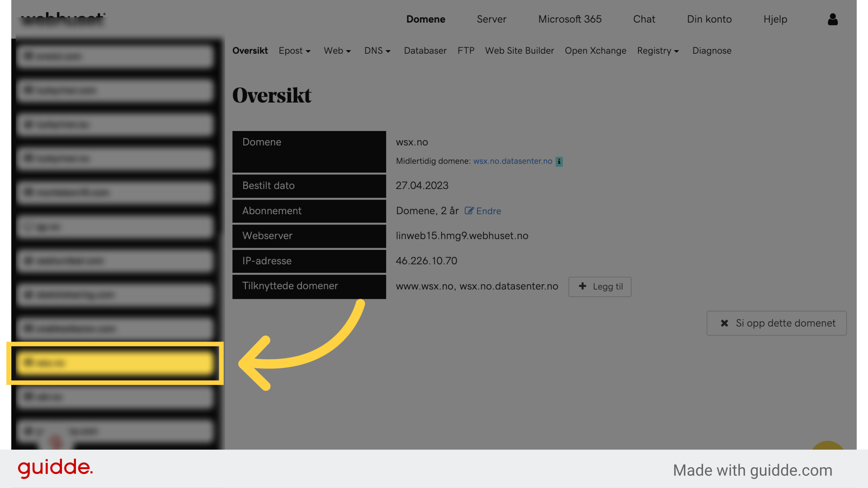Go to the Databaser tab
The height and width of the screenshot is (488, 868).
point(425,51)
